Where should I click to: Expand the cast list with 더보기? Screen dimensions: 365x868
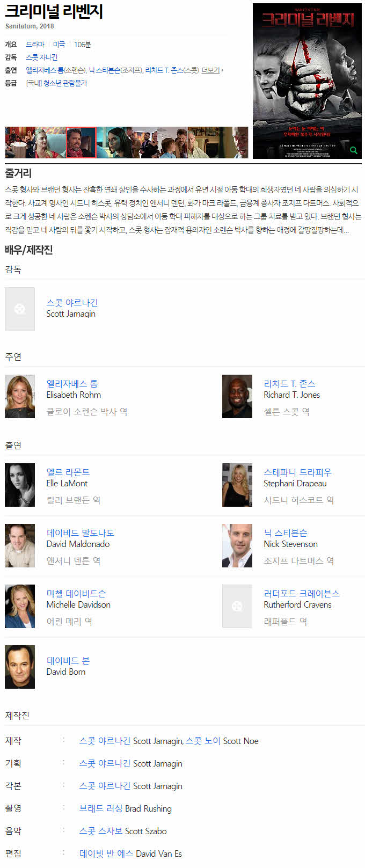coord(212,70)
